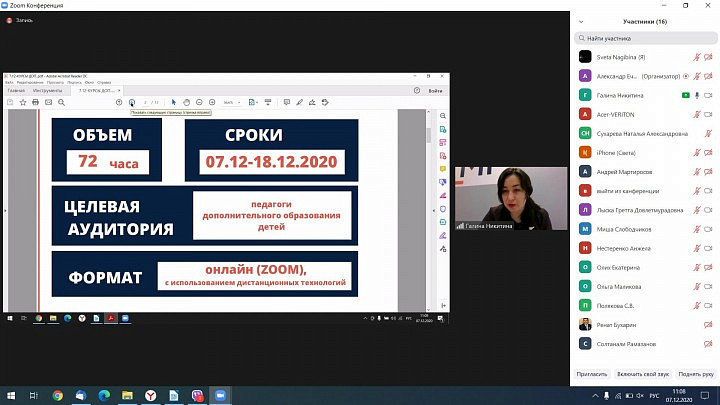Click the bookmark star icon in Acrobat toolbar
The height and width of the screenshot is (405, 720).
point(23,102)
